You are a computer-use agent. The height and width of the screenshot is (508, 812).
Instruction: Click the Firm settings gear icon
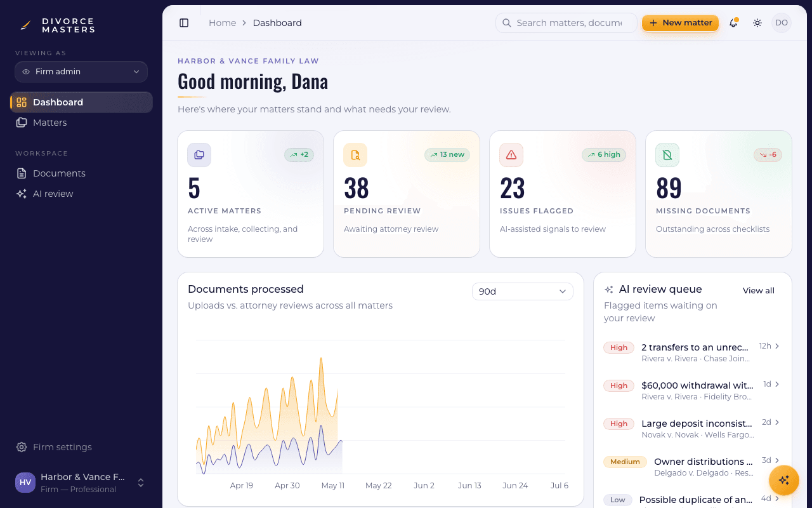(22, 447)
